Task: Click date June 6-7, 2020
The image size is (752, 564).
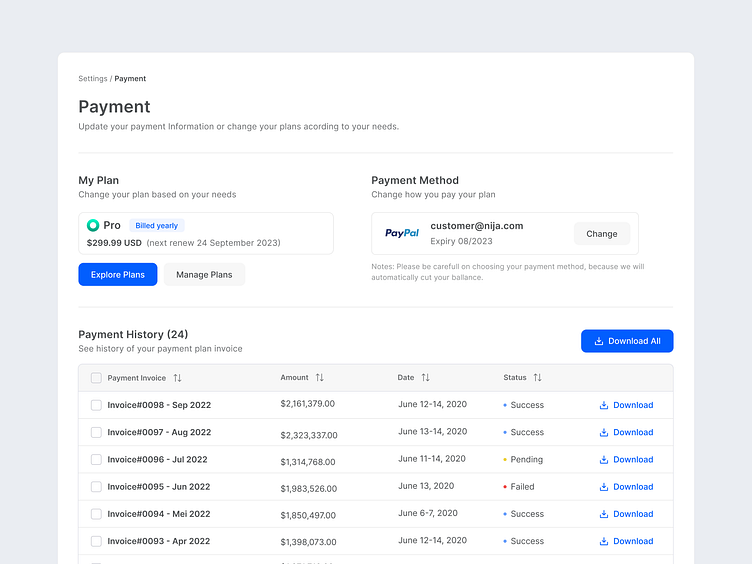Action: coord(428,513)
